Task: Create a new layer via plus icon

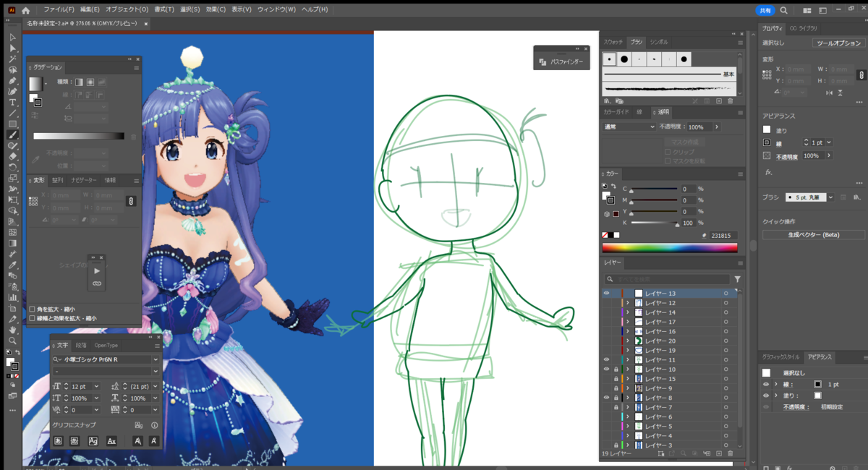Action: pos(718,453)
